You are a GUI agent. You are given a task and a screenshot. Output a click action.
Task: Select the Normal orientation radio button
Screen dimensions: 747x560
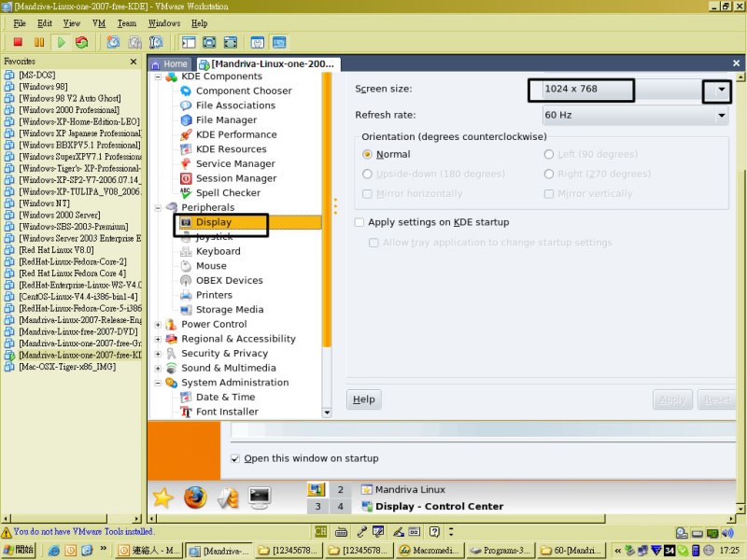[x=367, y=154]
